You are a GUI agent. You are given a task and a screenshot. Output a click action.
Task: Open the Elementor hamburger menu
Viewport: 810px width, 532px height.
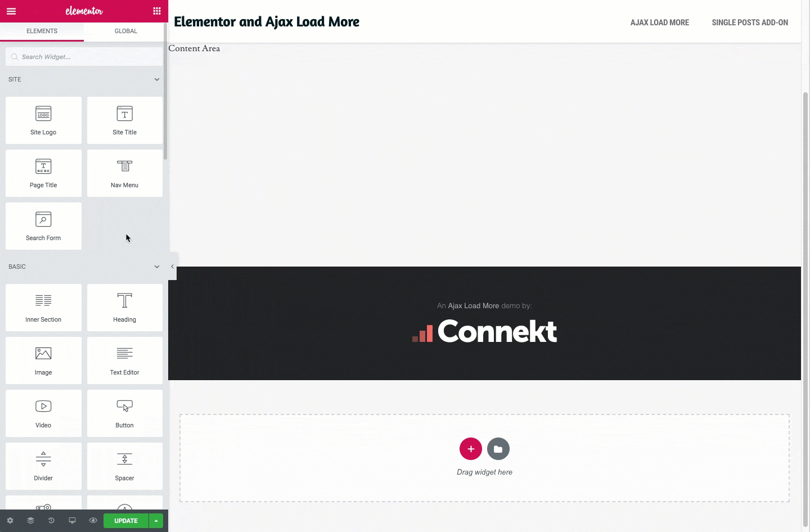tap(11, 11)
